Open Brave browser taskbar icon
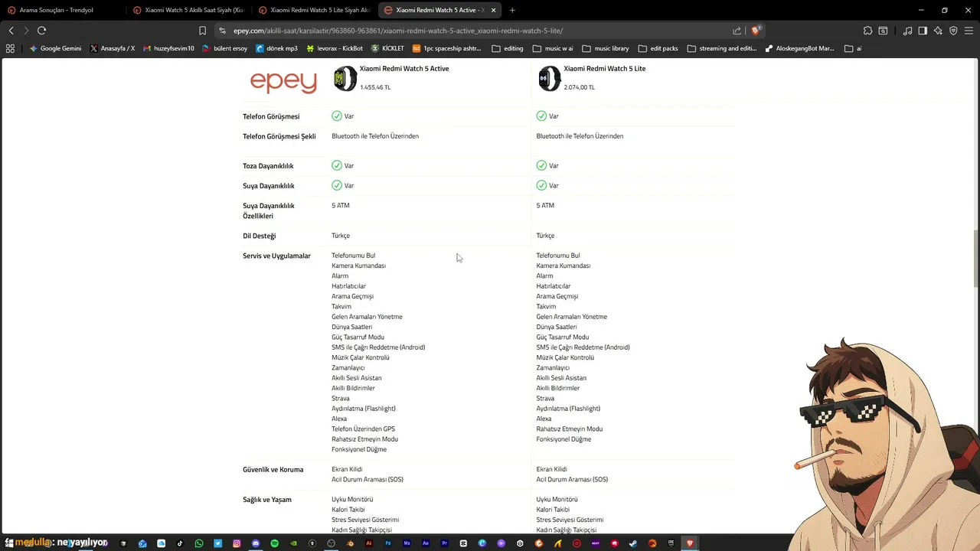This screenshot has height=551, width=980. pyautogui.click(x=690, y=543)
